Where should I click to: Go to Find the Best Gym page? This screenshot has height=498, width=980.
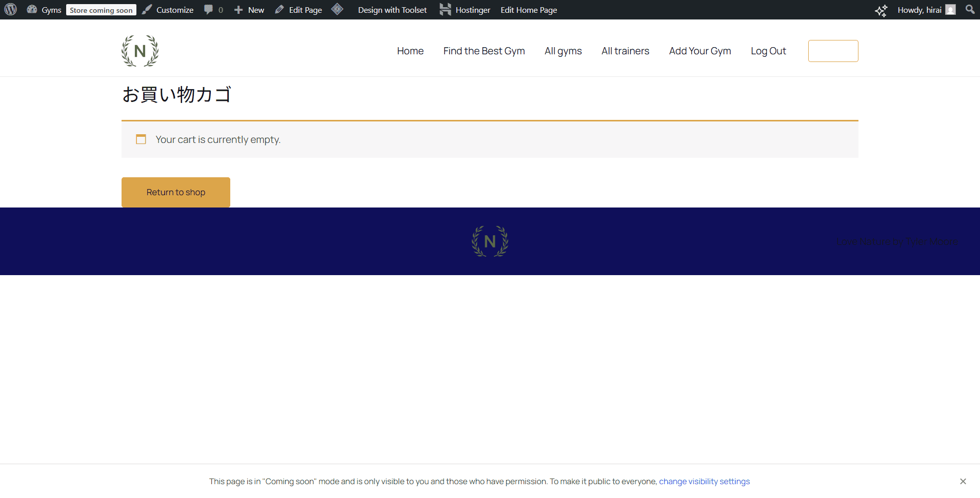pyautogui.click(x=484, y=51)
